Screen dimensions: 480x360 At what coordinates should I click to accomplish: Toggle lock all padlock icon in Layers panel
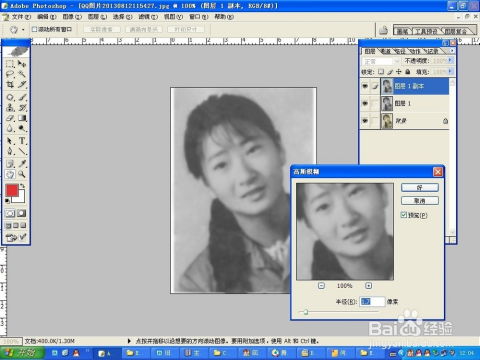point(408,72)
